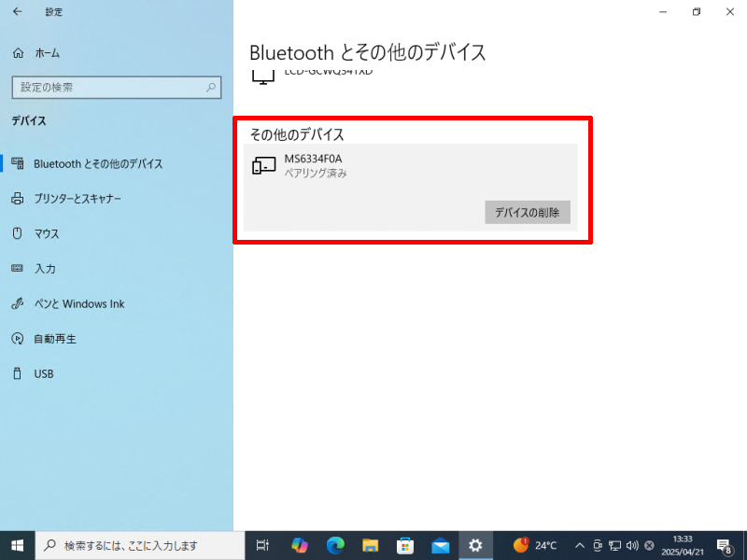Image resolution: width=747 pixels, height=560 pixels.
Task: Open the clock showing 13:33
Action: (x=683, y=546)
